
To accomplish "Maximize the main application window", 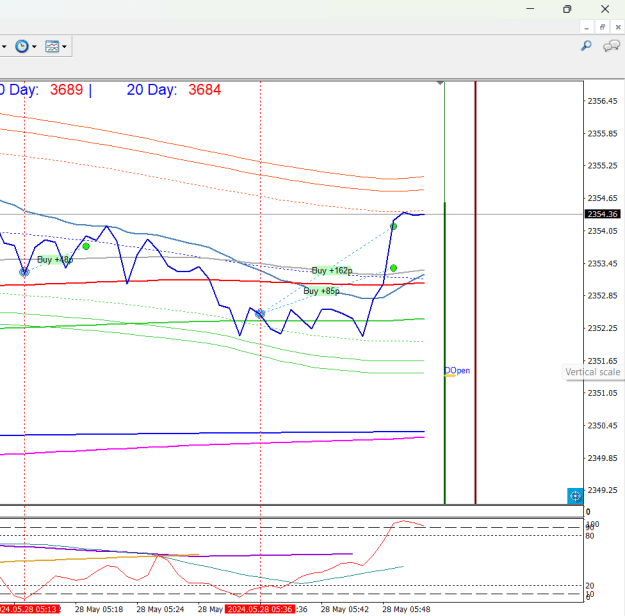I will point(567,9).
